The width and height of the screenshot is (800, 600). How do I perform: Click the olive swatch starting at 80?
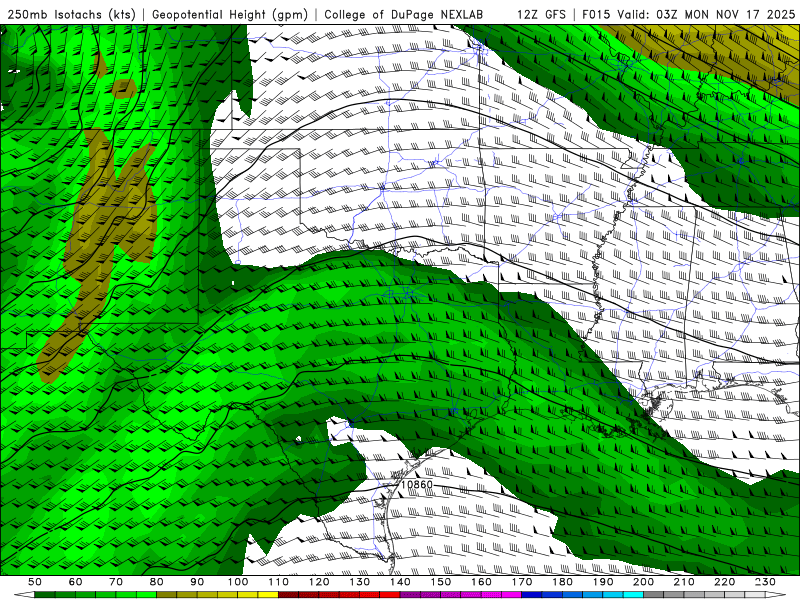[166, 594]
